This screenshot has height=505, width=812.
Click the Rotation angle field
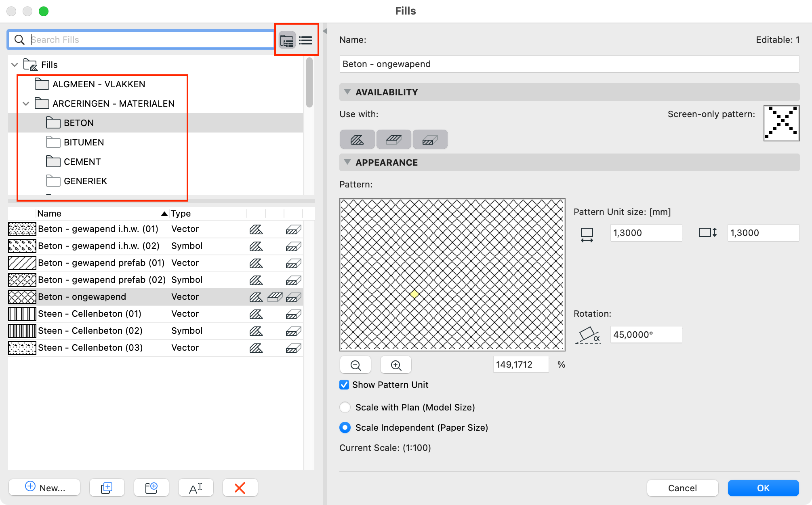[x=646, y=335]
